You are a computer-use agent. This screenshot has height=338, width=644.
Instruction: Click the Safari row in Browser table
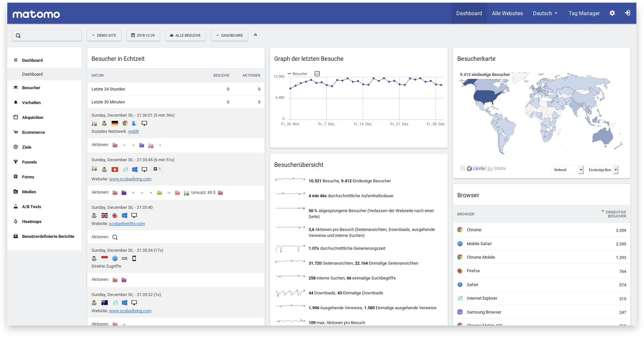click(x=542, y=285)
